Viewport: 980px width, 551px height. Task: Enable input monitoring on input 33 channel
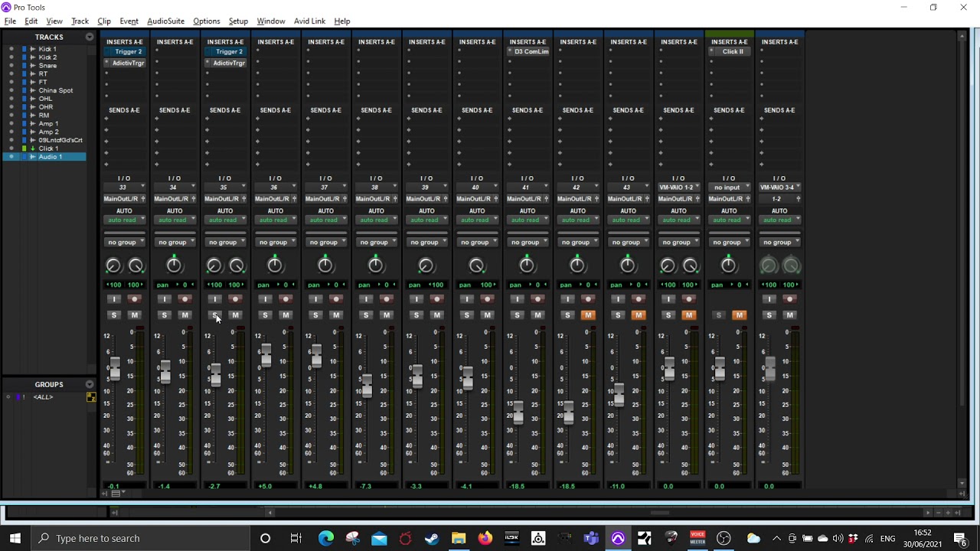(x=113, y=299)
